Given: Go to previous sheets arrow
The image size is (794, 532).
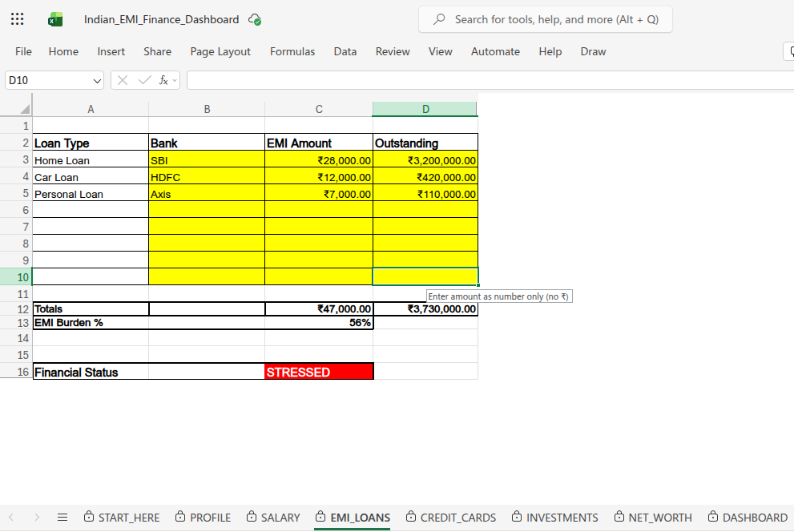Looking at the screenshot, I should [x=11, y=518].
